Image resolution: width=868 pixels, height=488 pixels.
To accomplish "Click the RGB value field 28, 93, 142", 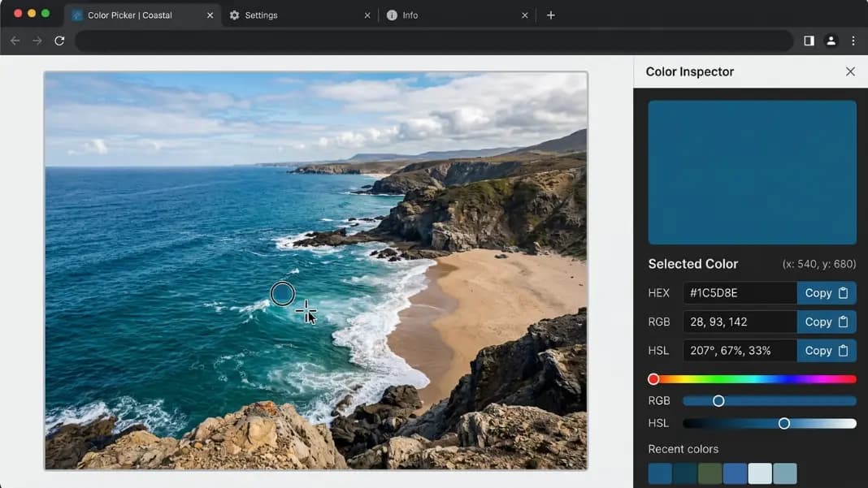I will [740, 322].
